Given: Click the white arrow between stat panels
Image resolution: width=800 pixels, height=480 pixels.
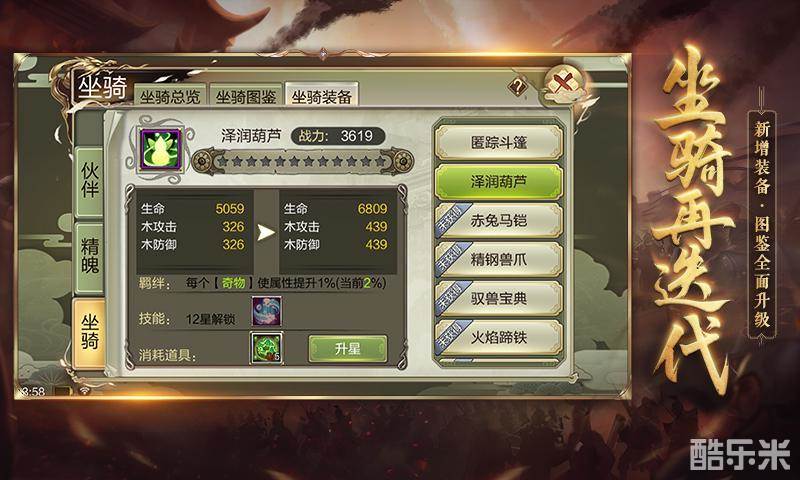Looking at the screenshot, I should click(266, 233).
